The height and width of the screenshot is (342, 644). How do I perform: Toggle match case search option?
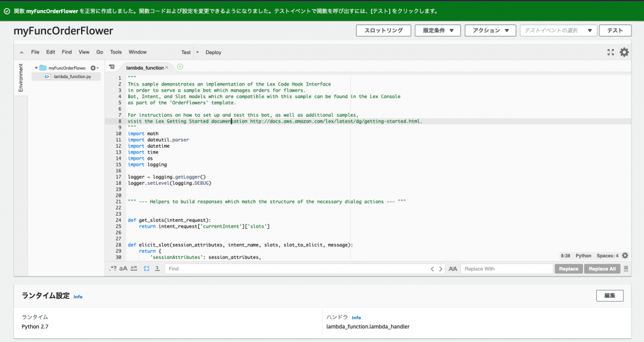point(123,268)
